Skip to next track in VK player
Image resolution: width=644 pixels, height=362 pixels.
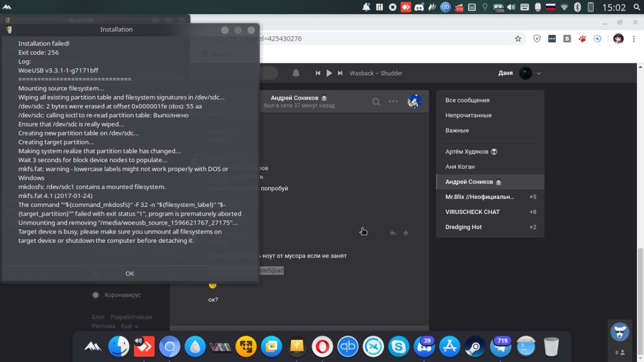click(340, 73)
